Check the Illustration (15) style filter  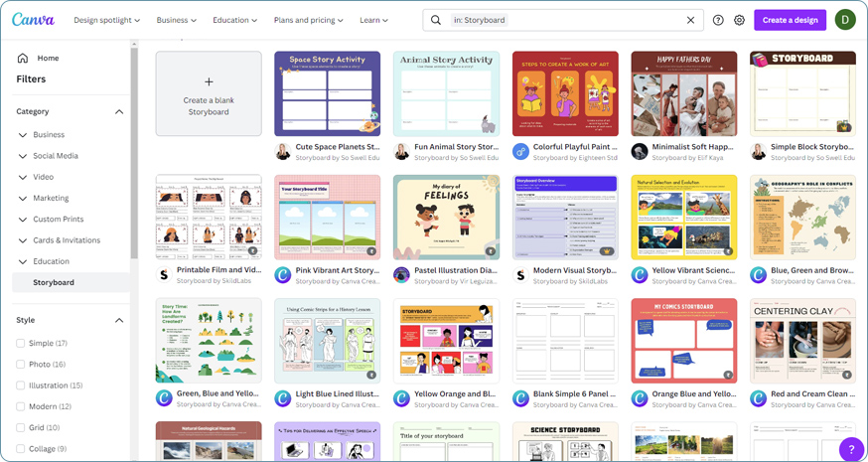pos(21,385)
